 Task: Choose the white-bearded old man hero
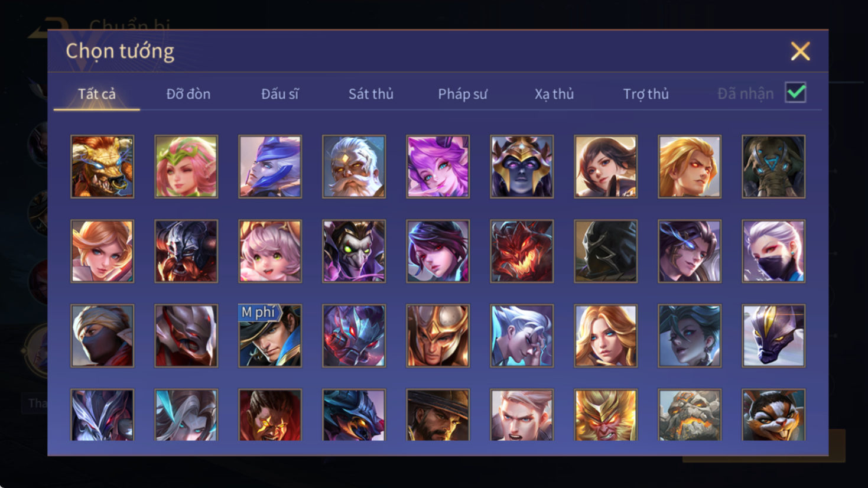tap(354, 167)
